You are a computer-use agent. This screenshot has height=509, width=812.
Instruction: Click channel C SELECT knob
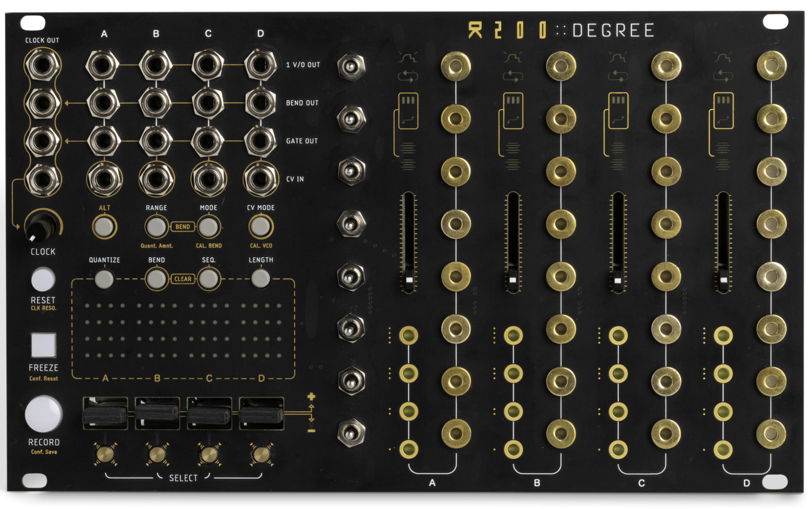pyautogui.click(x=209, y=454)
